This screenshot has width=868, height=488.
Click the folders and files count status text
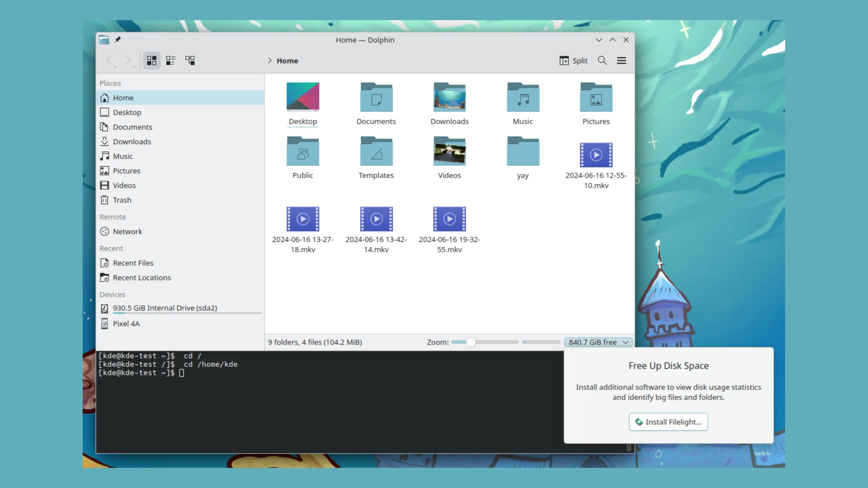pos(315,342)
